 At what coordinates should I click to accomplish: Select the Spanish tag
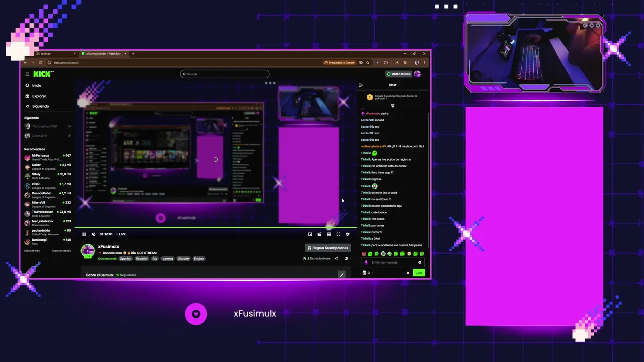(126, 259)
